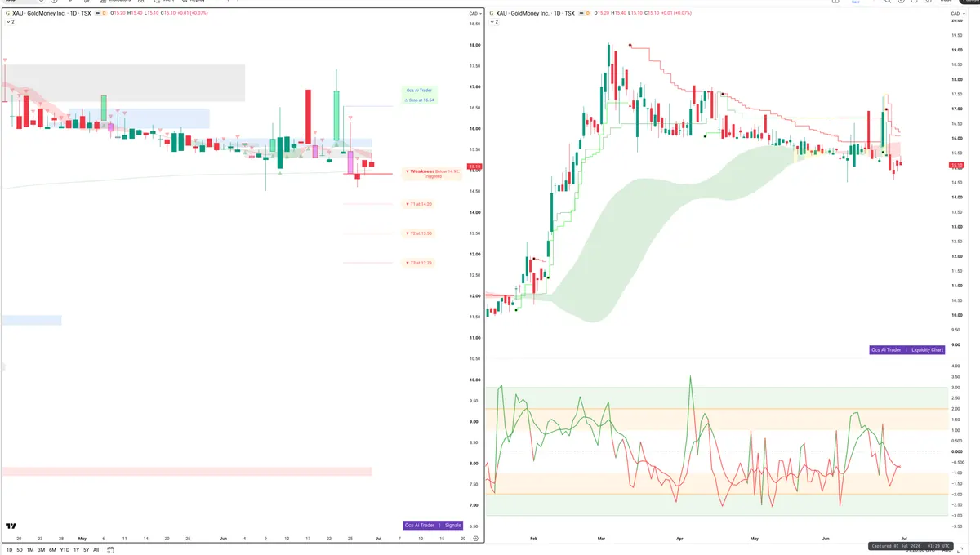Click the C15.10 close value in left header

pos(168,14)
